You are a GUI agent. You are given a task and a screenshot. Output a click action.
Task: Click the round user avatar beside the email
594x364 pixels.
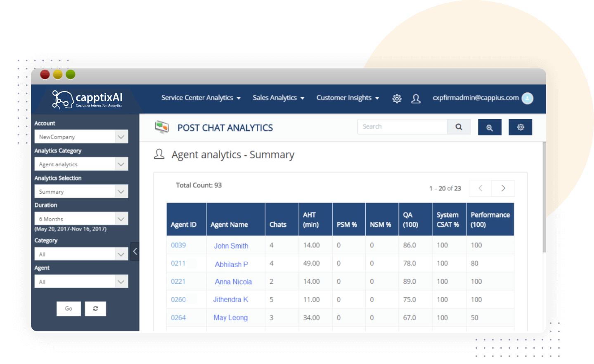[527, 98]
